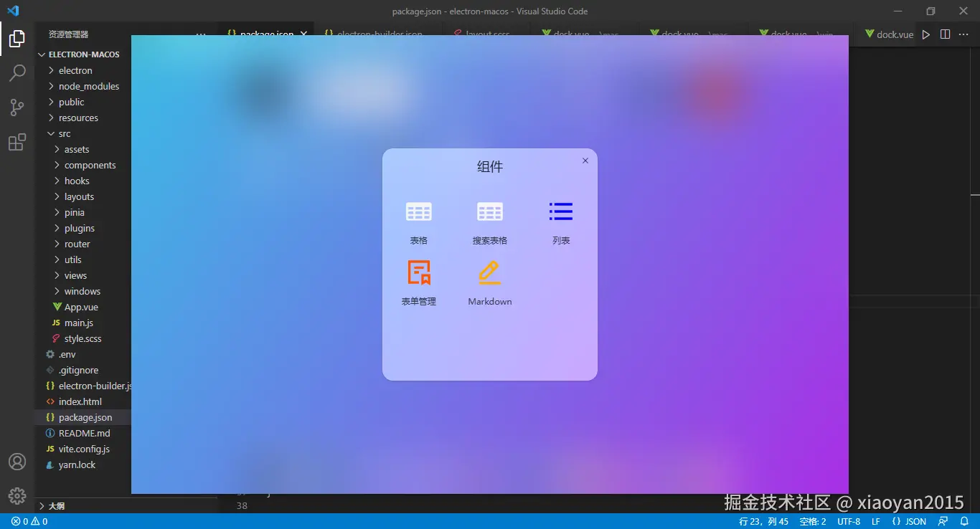Image resolution: width=980 pixels, height=529 pixels.
Task: Change end of line sequence LF
Action: pos(876,521)
